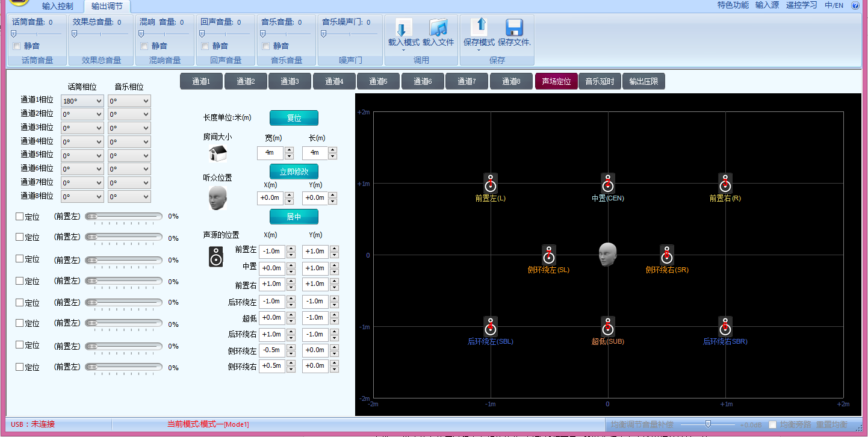Click the 载入文件 (load file) music icon
The image size is (868, 437).
pyautogui.click(x=438, y=28)
